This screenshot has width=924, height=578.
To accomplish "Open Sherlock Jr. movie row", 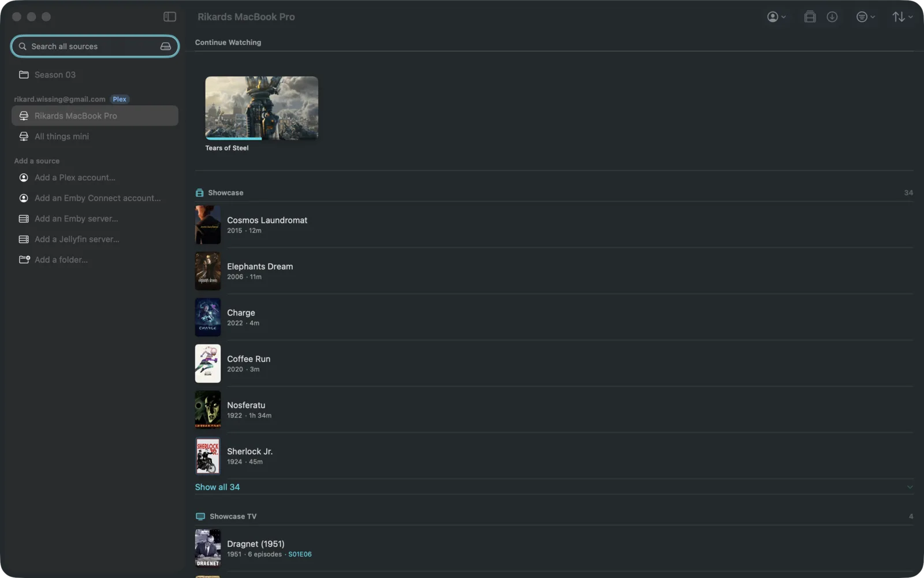I will coord(554,456).
